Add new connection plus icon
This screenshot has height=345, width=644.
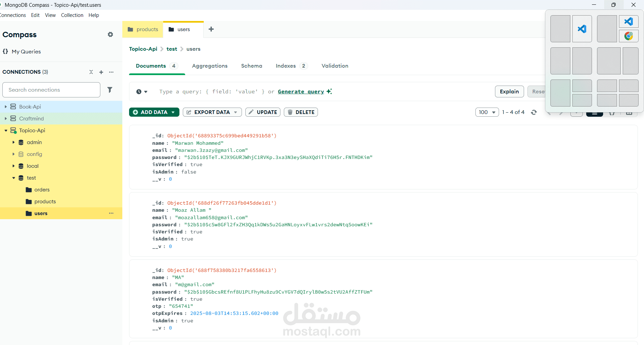(101, 72)
